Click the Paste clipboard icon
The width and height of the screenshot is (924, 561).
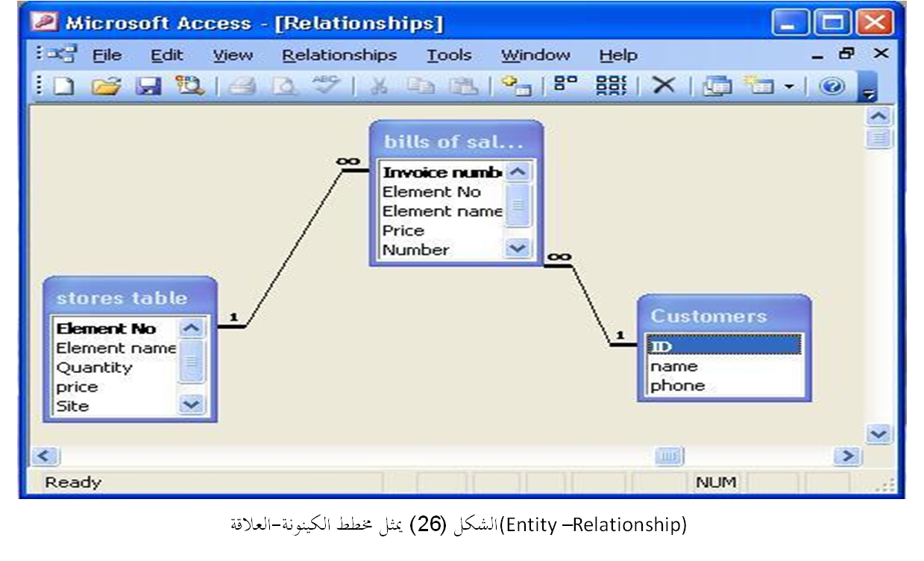point(463,87)
